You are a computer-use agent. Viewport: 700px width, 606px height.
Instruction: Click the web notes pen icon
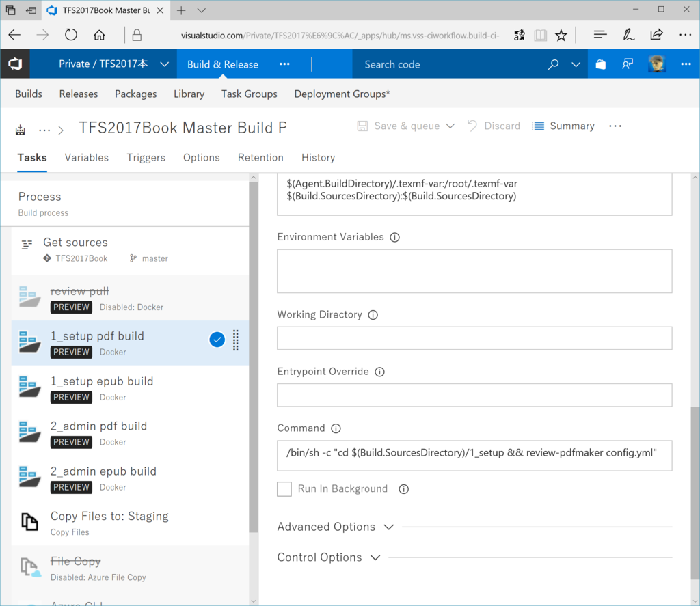point(629,35)
